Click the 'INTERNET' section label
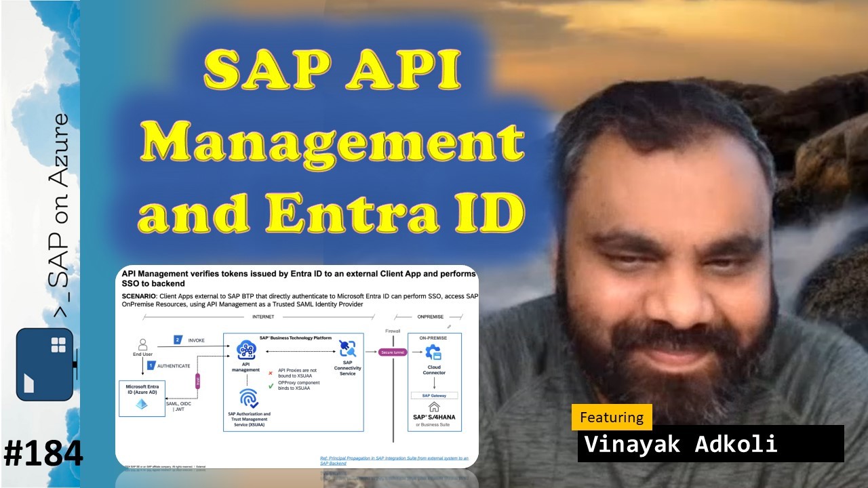 263,317
